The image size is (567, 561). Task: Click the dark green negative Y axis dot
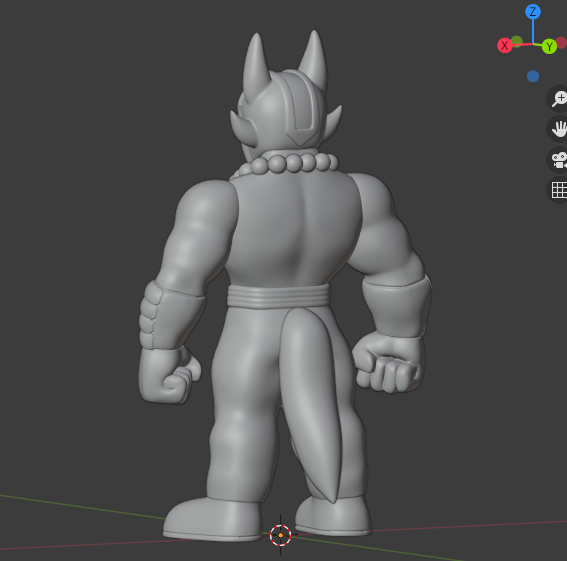[517, 41]
